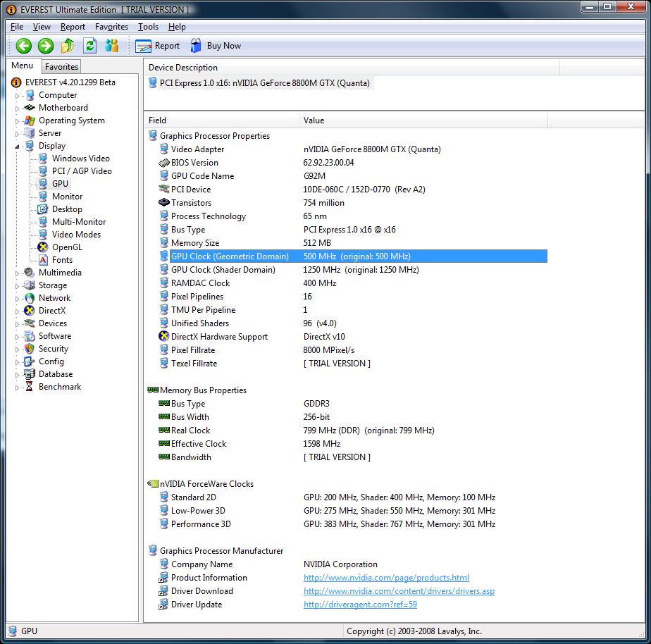Select the Fonts icon in Display tree
This screenshot has width=651, height=644.
click(43, 260)
